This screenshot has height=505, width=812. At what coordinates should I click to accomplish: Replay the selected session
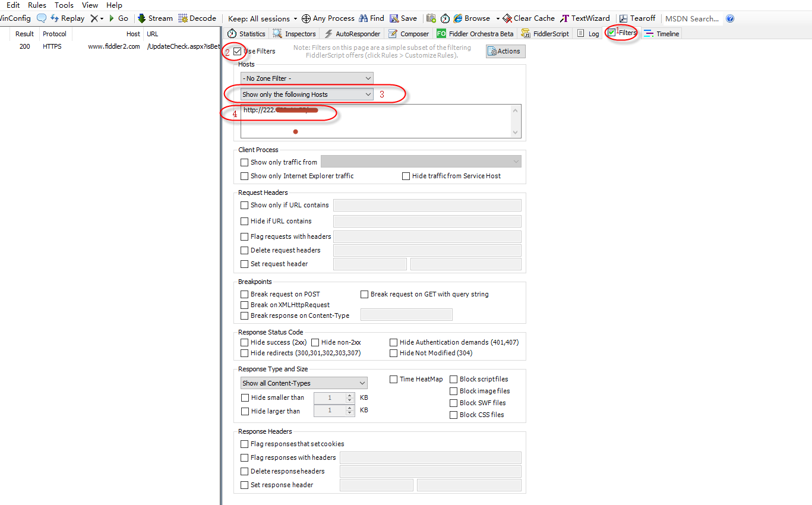tap(67, 18)
